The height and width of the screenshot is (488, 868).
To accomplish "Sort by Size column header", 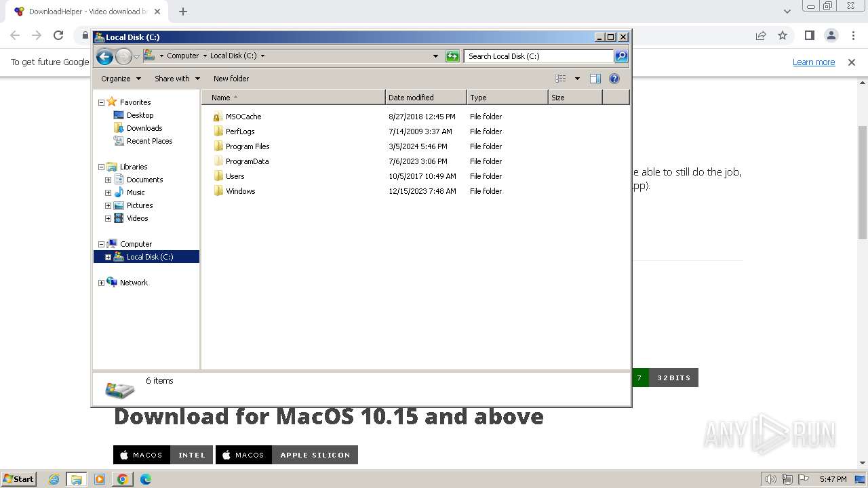I will pyautogui.click(x=575, y=98).
